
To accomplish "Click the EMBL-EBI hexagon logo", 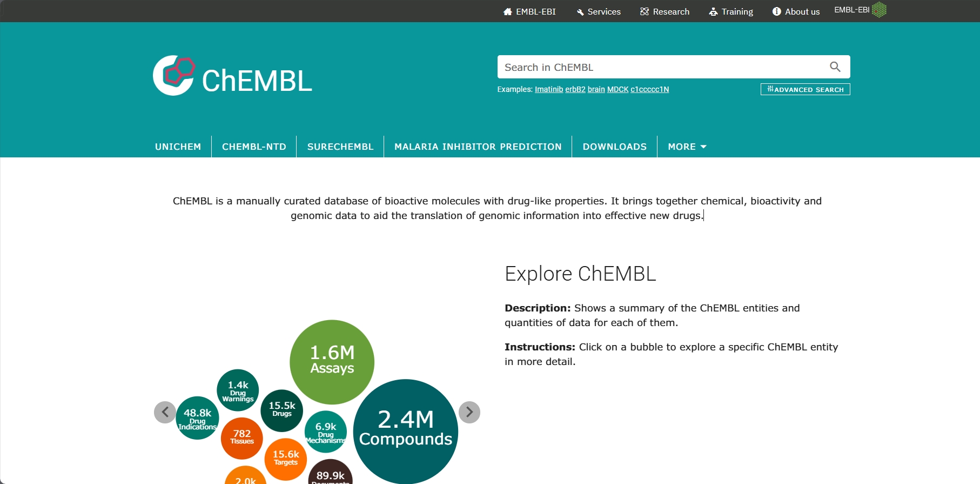I will click(879, 10).
